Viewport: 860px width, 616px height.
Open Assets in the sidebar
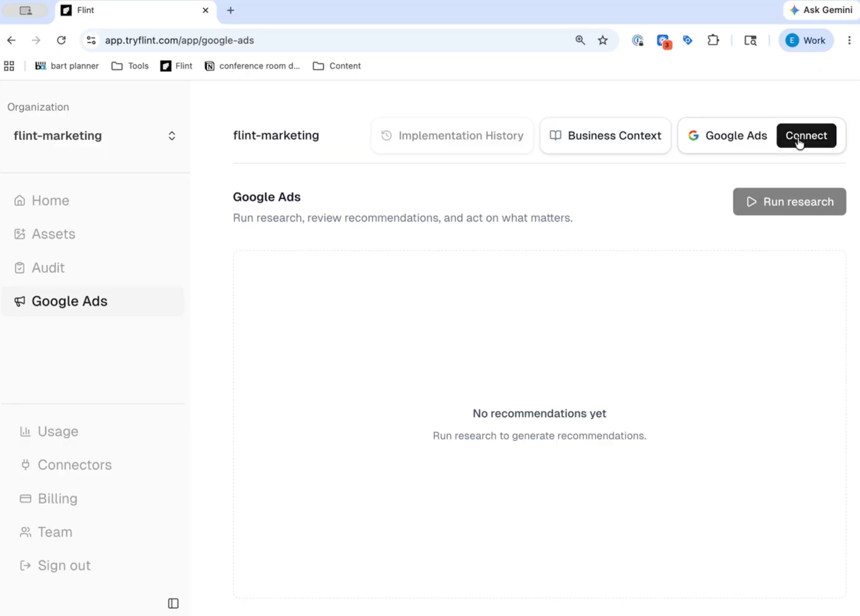click(x=44, y=234)
